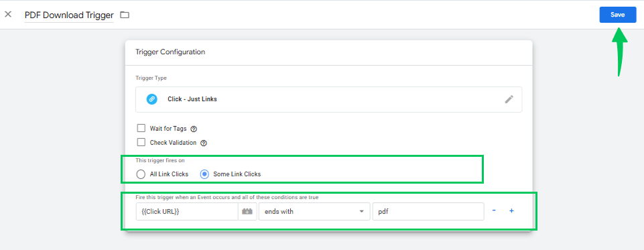Enable the Wait for Tags checkbox
The width and height of the screenshot is (644, 250).
coord(141,128)
